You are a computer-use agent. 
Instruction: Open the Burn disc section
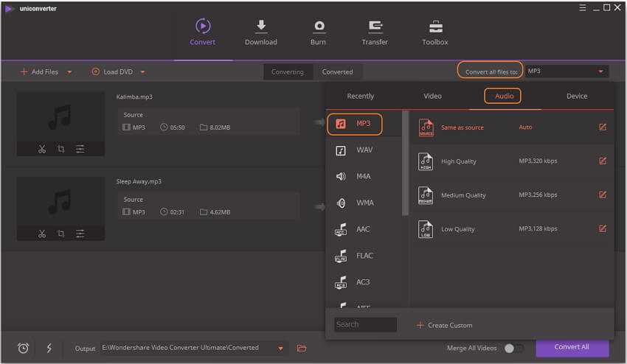[318, 27]
